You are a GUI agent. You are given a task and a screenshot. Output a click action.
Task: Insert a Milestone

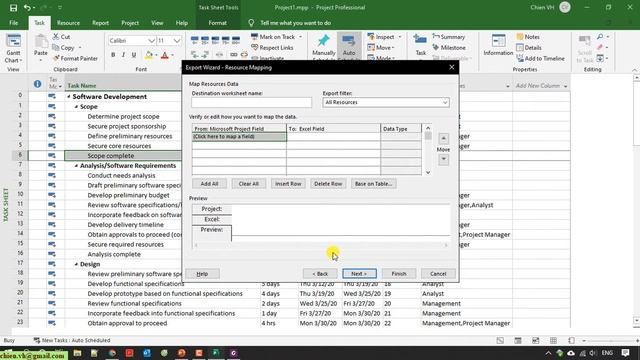(x=449, y=48)
